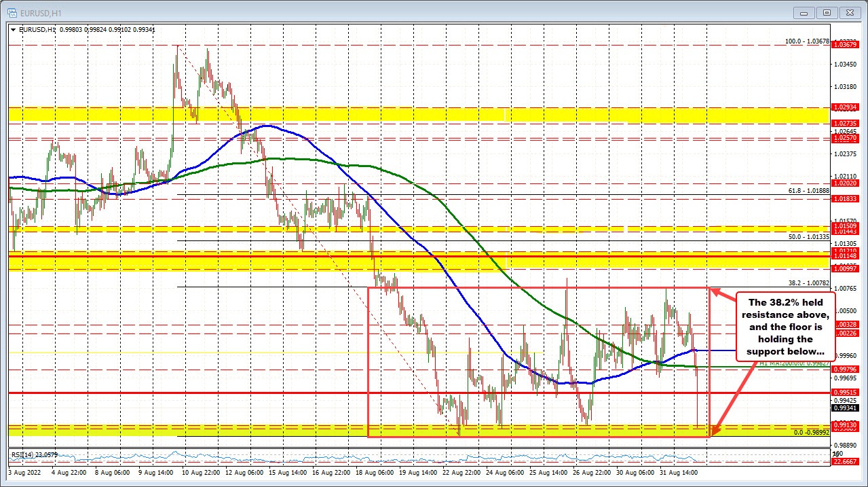Click the red annotation text box about 38.2% resistance
This screenshot has height=487, width=868.
click(785, 326)
